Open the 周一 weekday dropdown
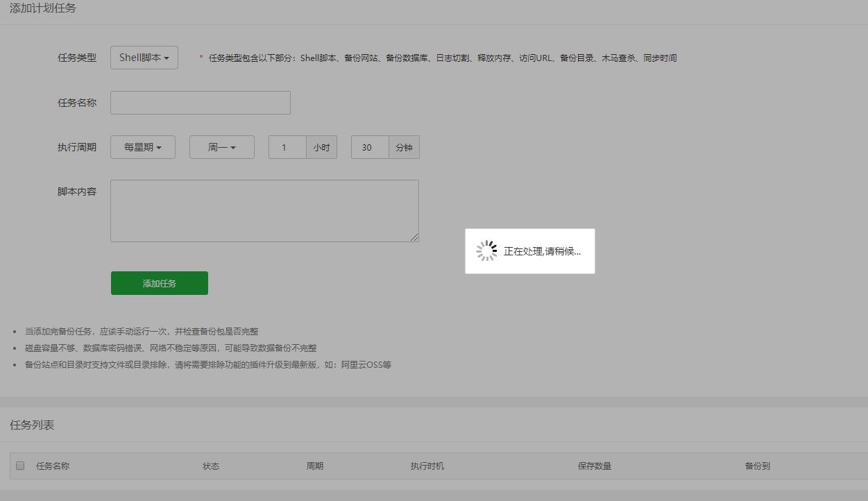 [221, 146]
